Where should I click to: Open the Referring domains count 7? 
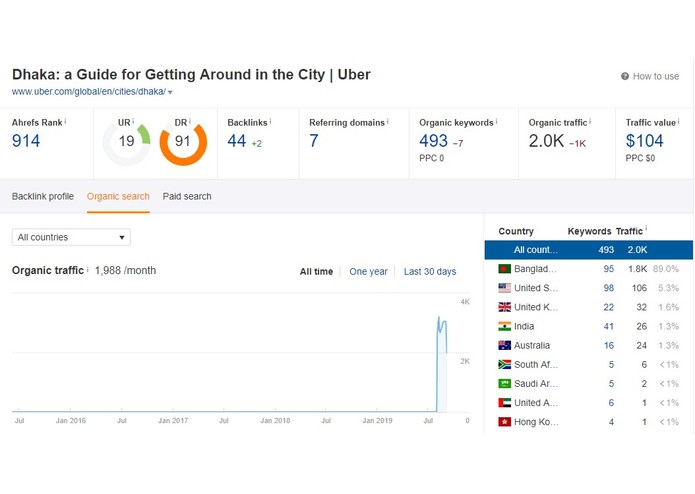pyautogui.click(x=314, y=141)
